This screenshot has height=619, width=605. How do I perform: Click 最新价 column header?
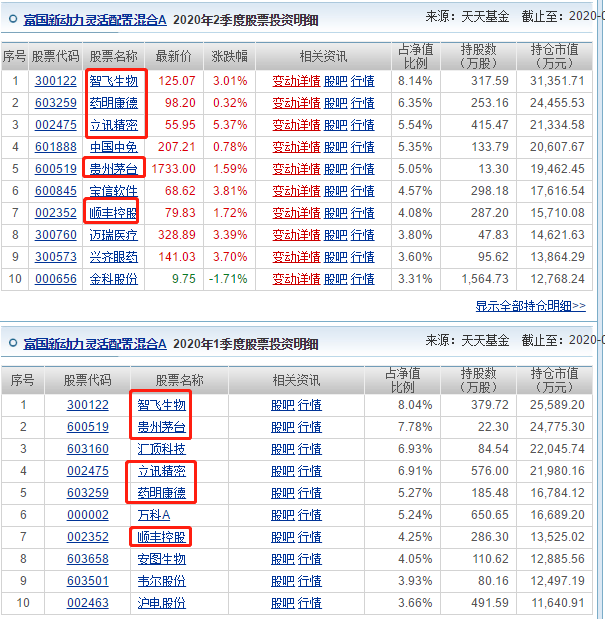pos(174,56)
